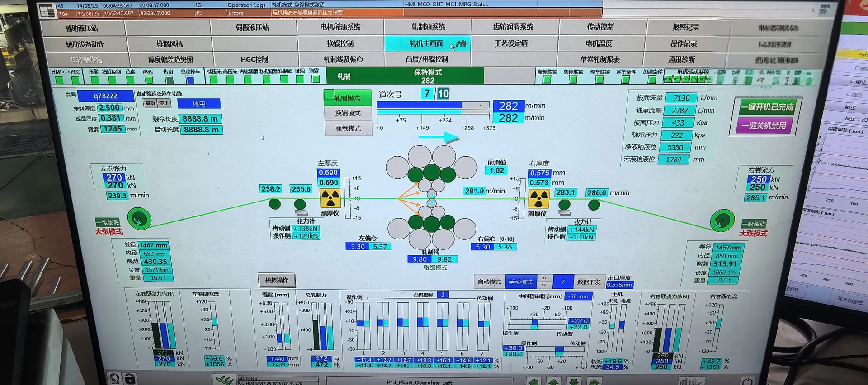Increase value with the stepper up arrow
The height and width of the screenshot is (385, 868).
(544, 278)
